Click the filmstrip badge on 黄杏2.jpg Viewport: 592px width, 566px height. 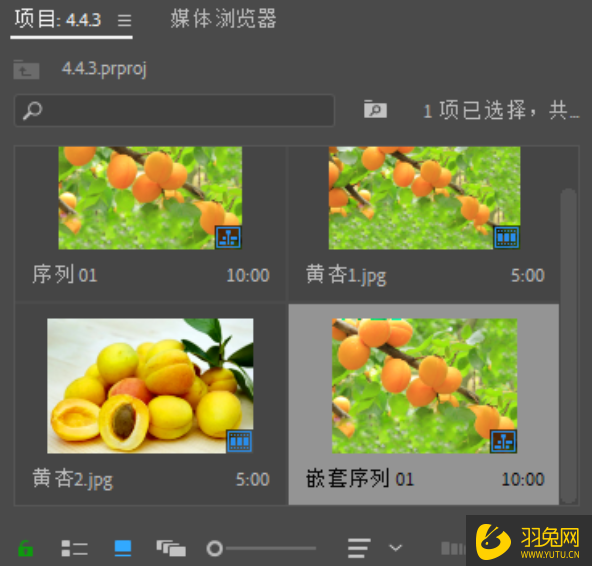coord(240,441)
